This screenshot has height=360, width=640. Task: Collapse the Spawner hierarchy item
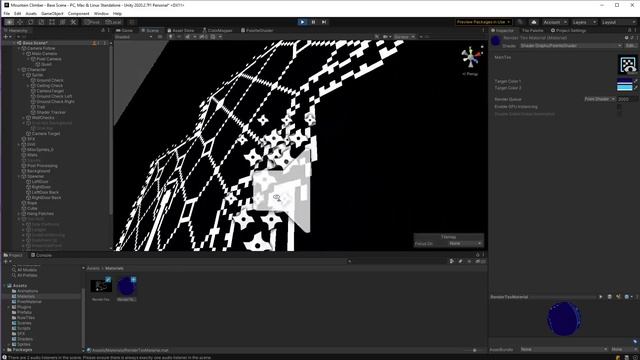point(19,176)
